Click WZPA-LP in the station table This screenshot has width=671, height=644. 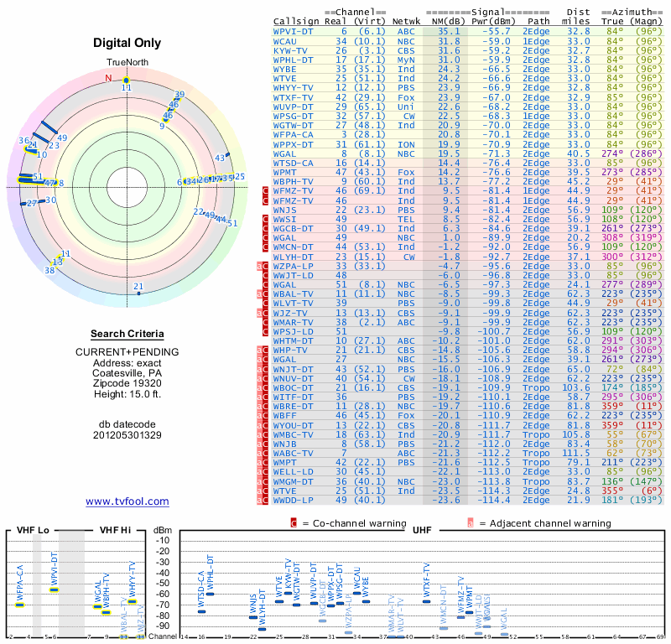(x=293, y=266)
